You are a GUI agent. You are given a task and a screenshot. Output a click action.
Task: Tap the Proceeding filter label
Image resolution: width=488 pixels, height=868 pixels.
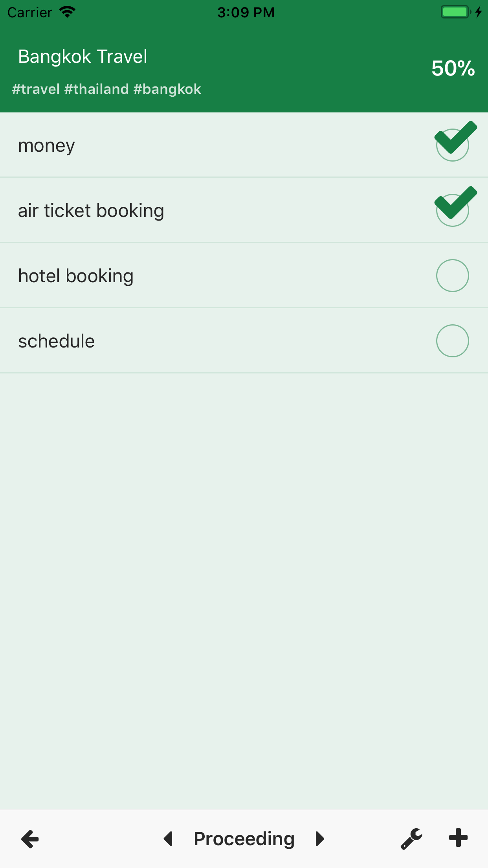pyautogui.click(x=244, y=839)
